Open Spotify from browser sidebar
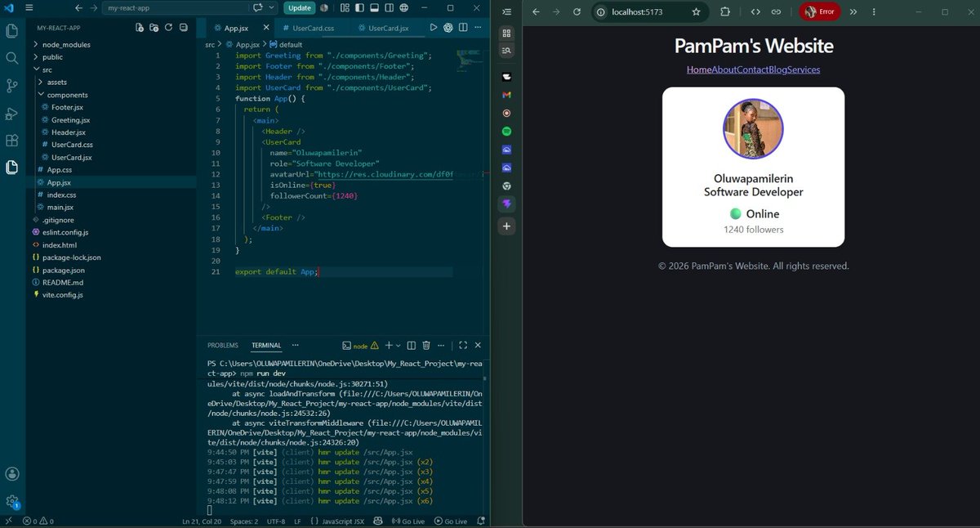 coord(506,131)
